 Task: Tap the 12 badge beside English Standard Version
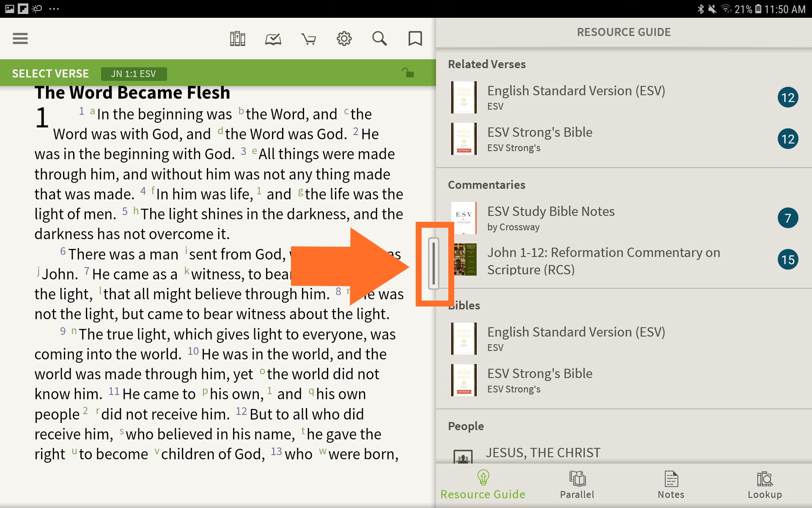(788, 97)
